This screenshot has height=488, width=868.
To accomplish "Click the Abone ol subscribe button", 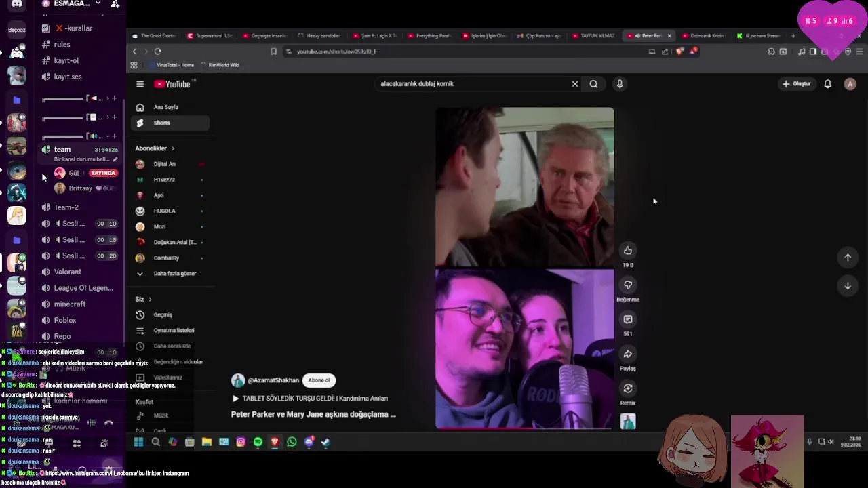I will point(319,380).
